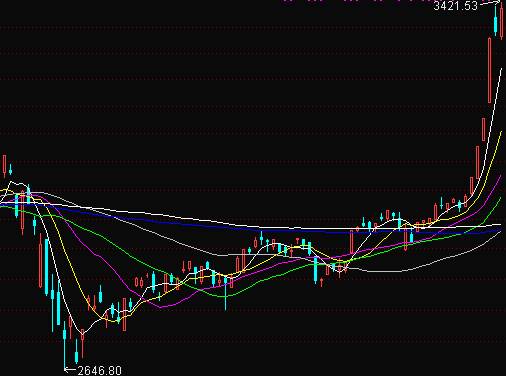Screen dimensions: 506x376
Task: Click the white short-term average line at its right end
Action: [501, 69]
